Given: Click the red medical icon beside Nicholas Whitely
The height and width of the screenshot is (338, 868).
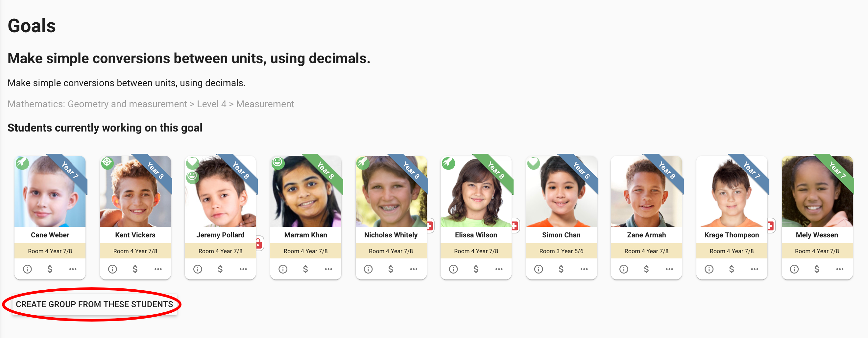Looking at the screenshot, I should pos(430,226).
